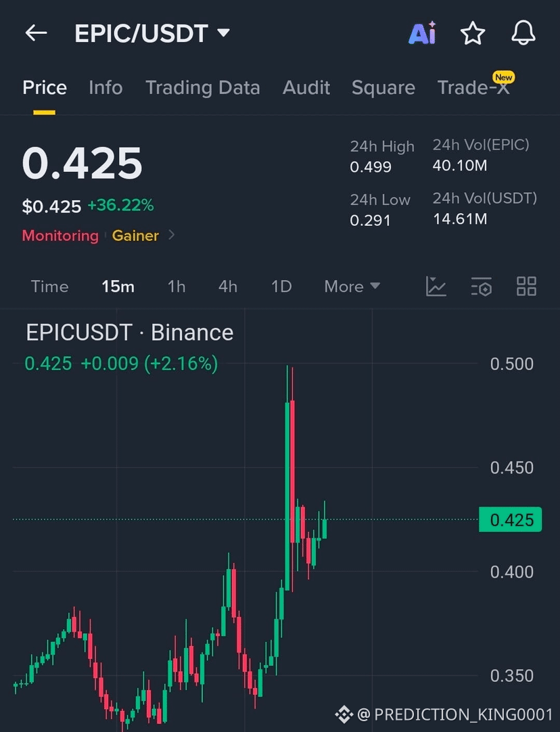Select the 4h chart interval

pos(228,286)
